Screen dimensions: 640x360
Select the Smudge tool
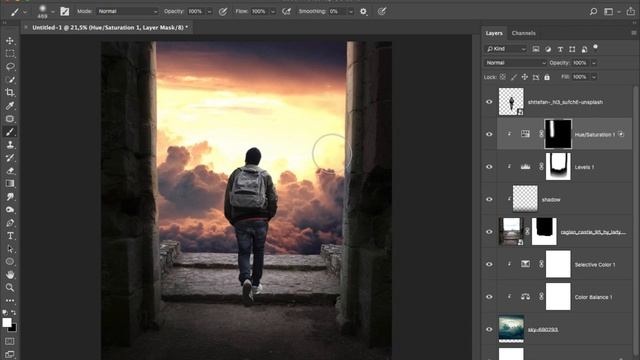coord(10,197)
